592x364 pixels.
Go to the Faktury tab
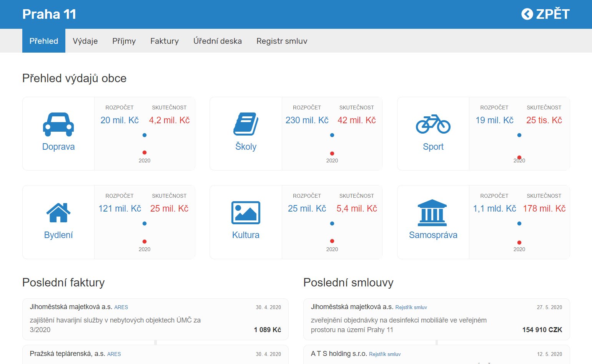pos(165,41)
